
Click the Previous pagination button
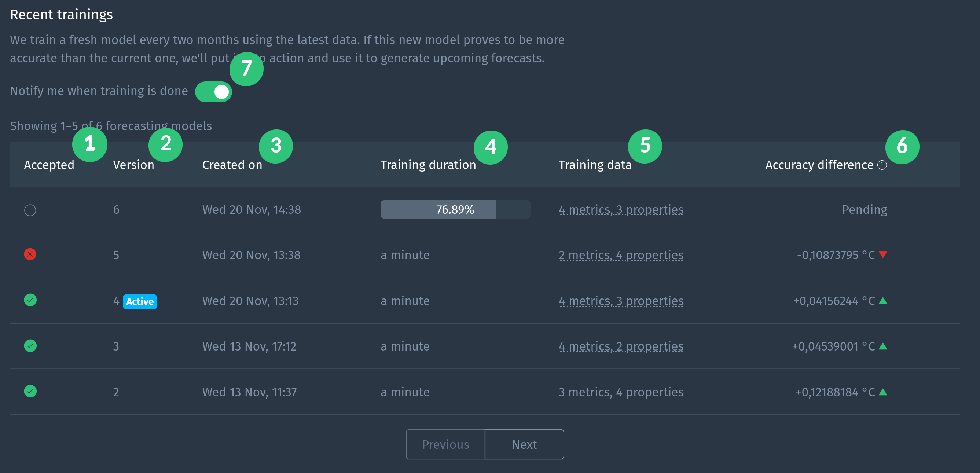pos(445,444)
